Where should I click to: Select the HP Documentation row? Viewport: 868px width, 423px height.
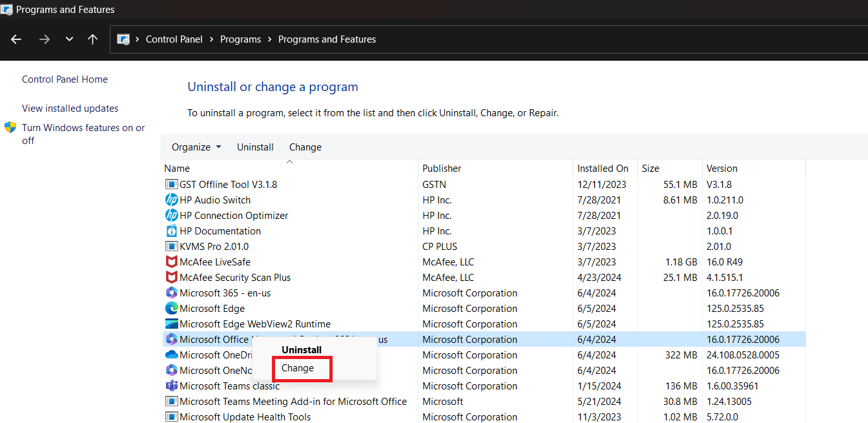[484, 231]
